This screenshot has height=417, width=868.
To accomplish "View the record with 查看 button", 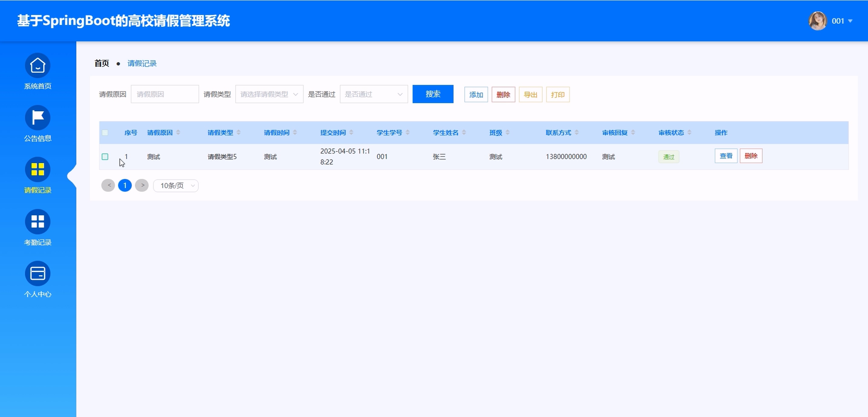I will pos(726,156).
